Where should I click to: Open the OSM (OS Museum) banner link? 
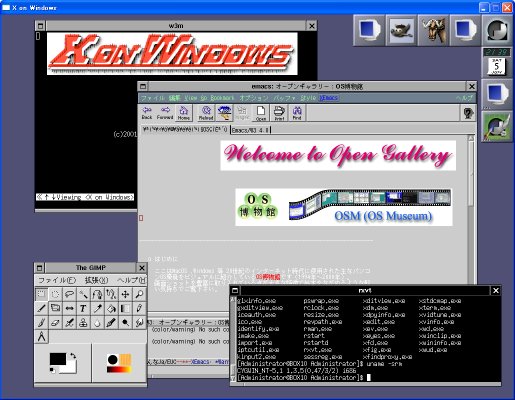click(x=344, y=207)
